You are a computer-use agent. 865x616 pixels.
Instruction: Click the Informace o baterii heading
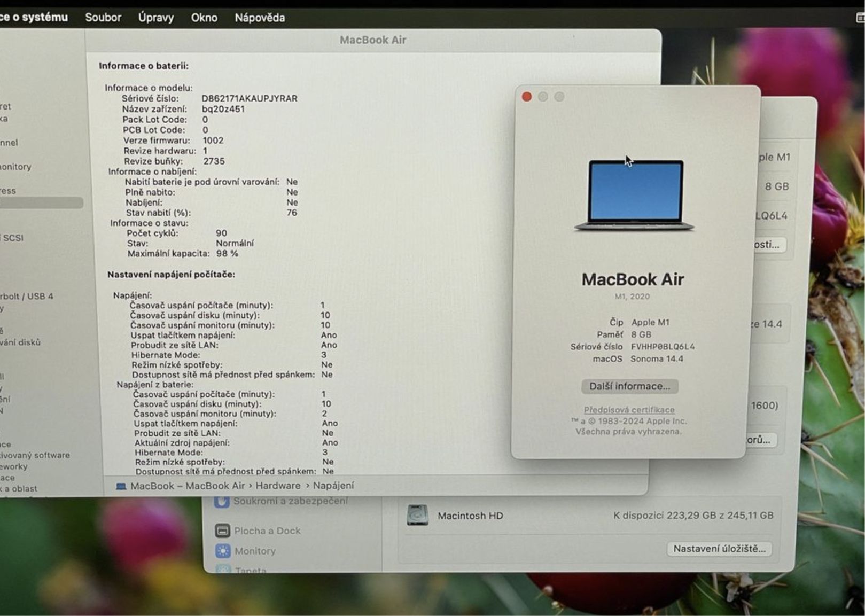144,66
